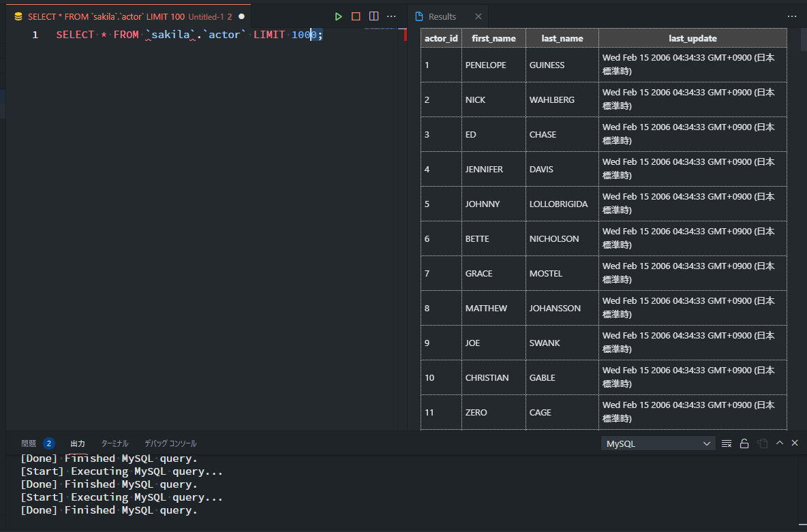Click the CHASE last name cell

562,134
